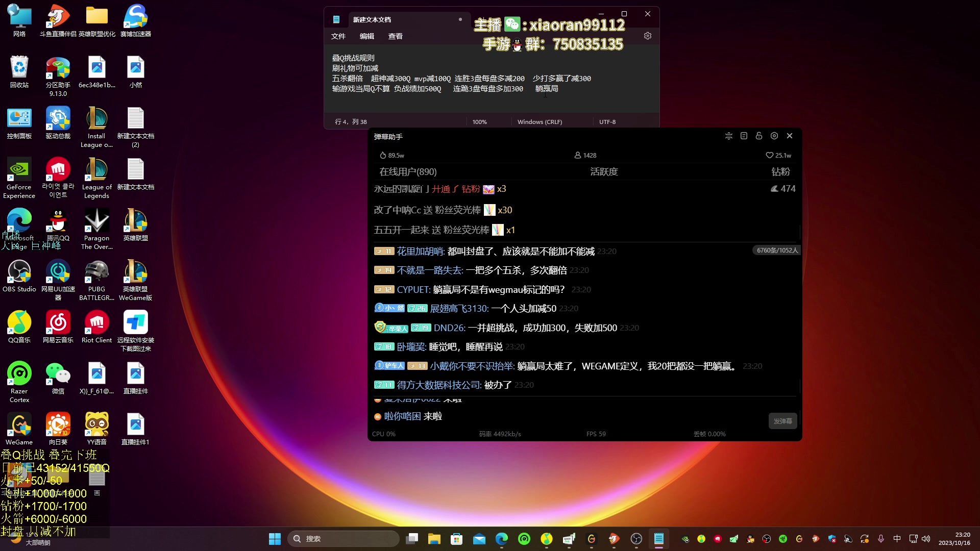Open WeGame desktop shortcut
980x551 pixels.
pyautogui.click(x=19, y=429)
